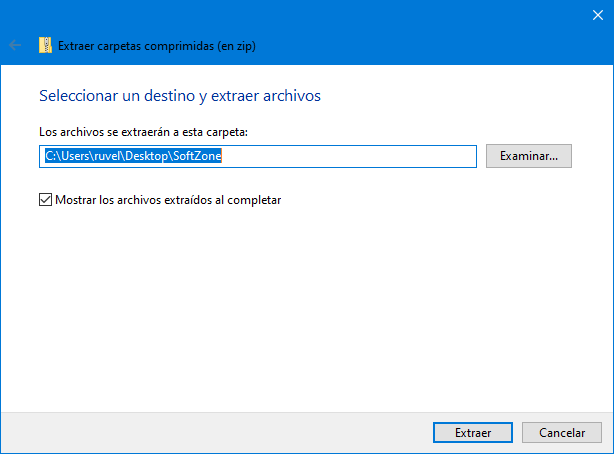614x454 pixels.
Task: Click the label "Mostrar los archivos extraídos al completar"
Action: coord(168,200)
